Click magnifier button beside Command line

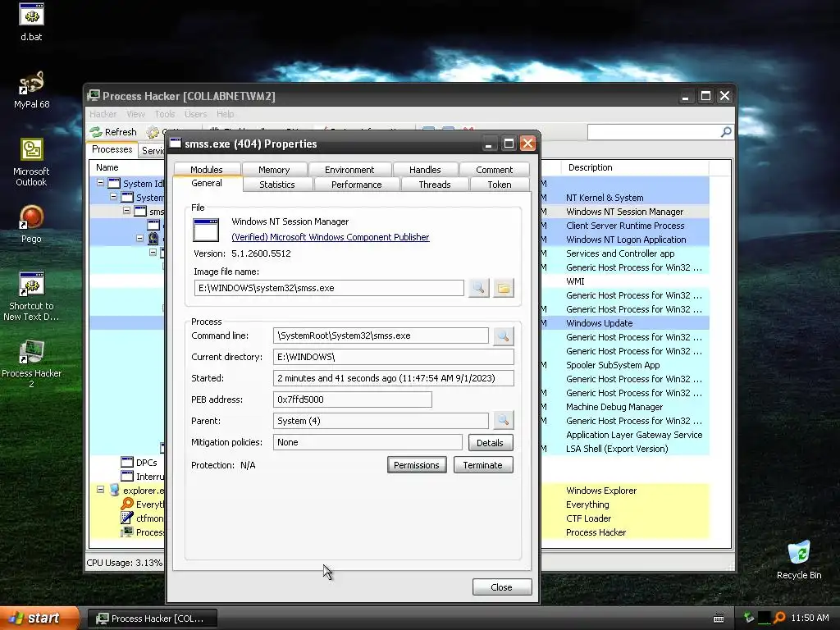pos(503,336)
